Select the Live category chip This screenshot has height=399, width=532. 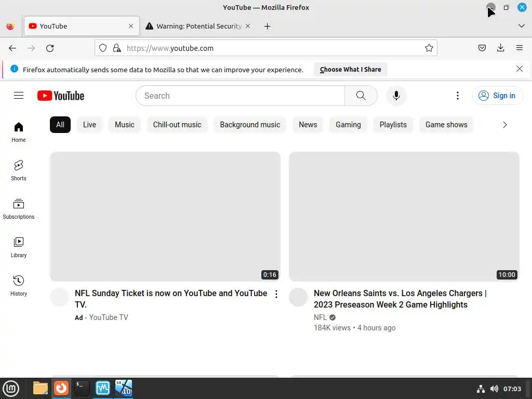[89, 125]
